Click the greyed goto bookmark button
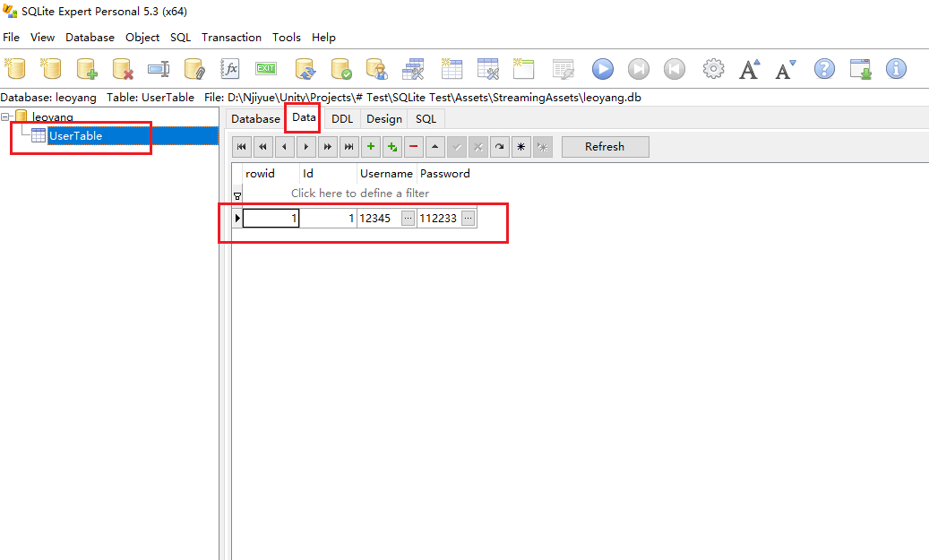The height and width of the screenshot is (560, 929). coord(543,146)
